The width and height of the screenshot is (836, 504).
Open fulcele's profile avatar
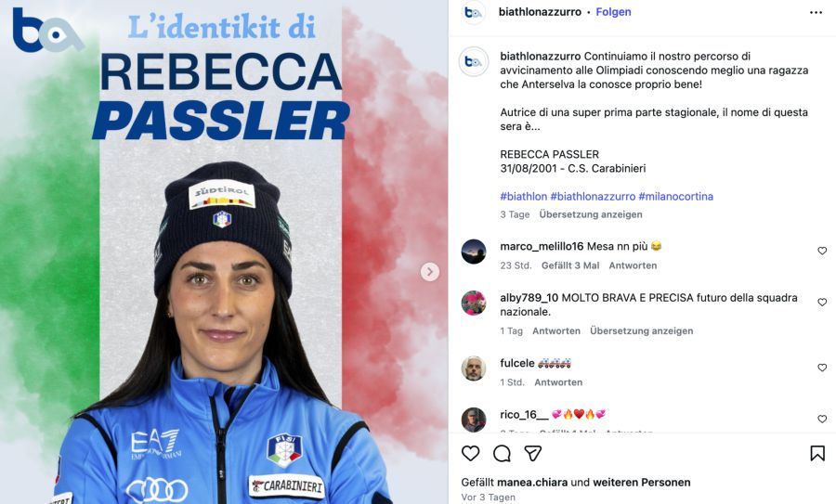[474, 368]
